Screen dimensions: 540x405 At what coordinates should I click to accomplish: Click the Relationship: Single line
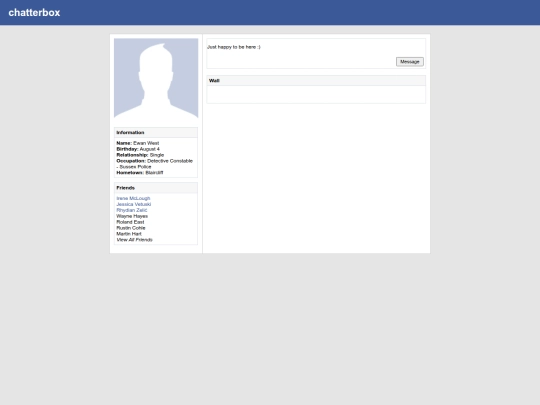point(140,155)
